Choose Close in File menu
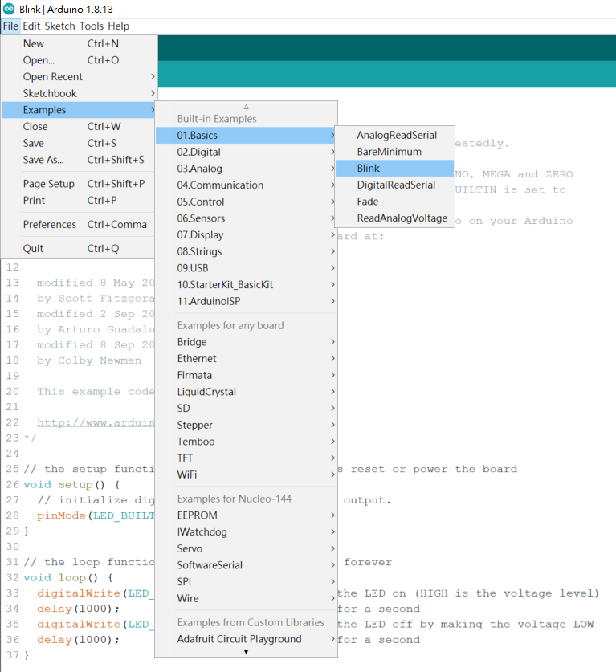616x672 pixels. tap(80, 127)
